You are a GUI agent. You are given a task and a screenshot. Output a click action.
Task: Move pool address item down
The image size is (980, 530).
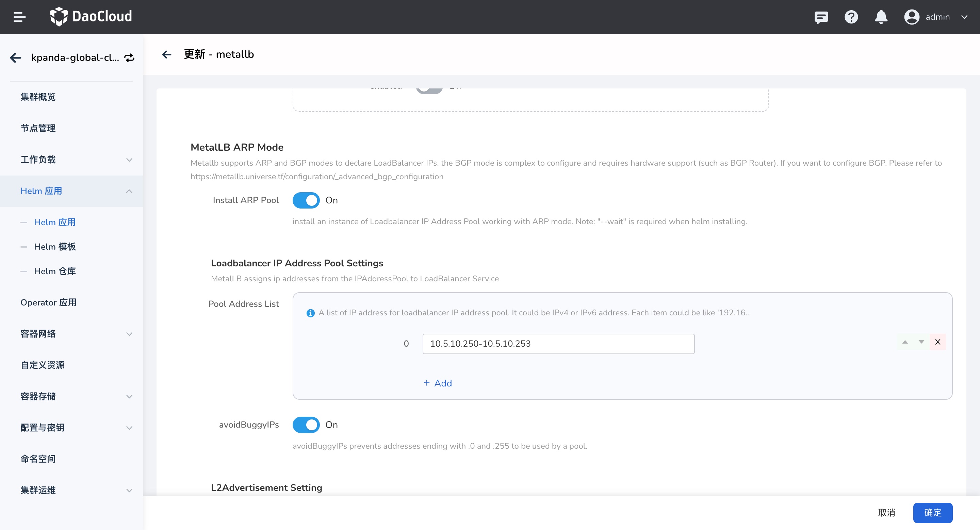click(921, 342)
